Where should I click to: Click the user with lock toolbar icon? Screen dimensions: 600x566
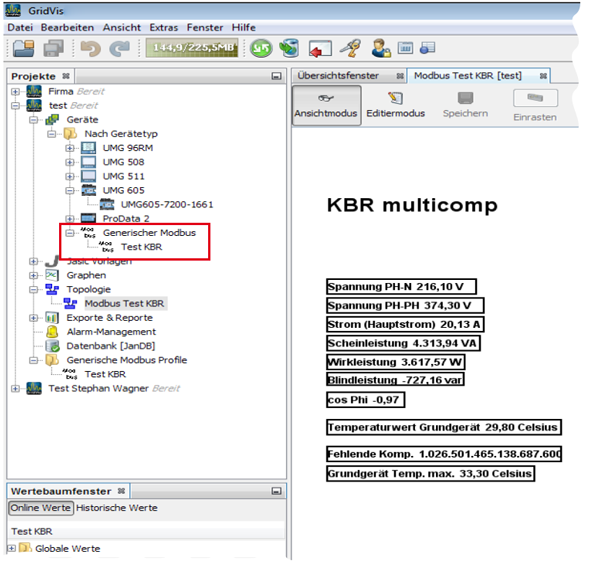coord(381,47)
